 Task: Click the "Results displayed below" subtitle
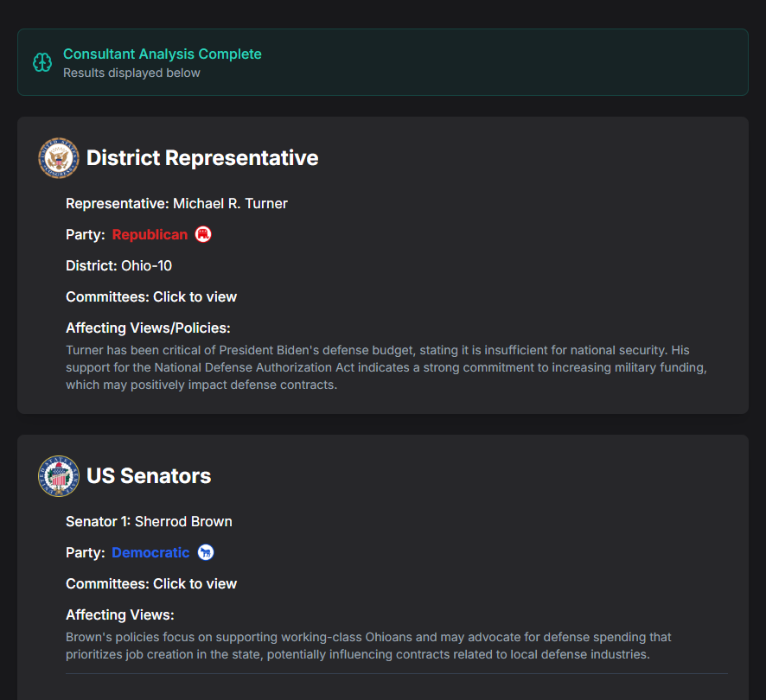[x=131, y=73]
